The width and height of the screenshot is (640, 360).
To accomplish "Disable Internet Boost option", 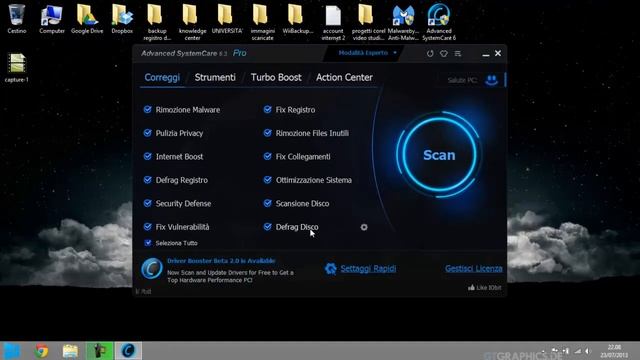I will point(147,156).
